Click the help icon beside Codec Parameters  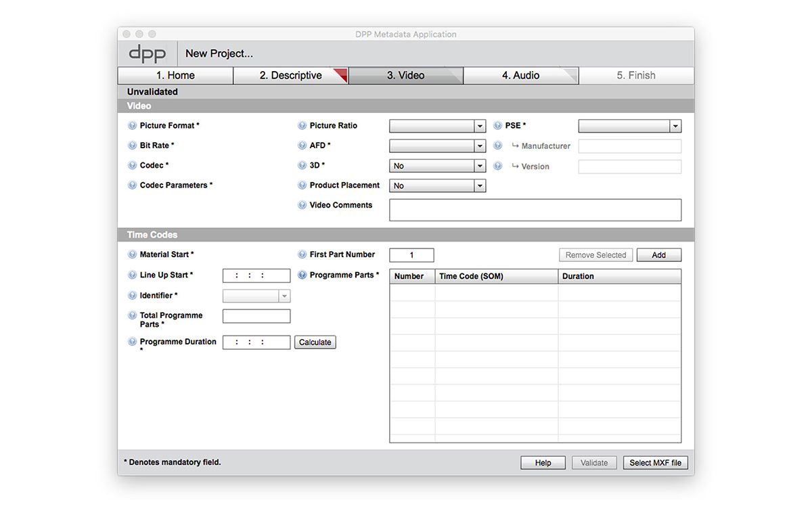click(132, 185)
